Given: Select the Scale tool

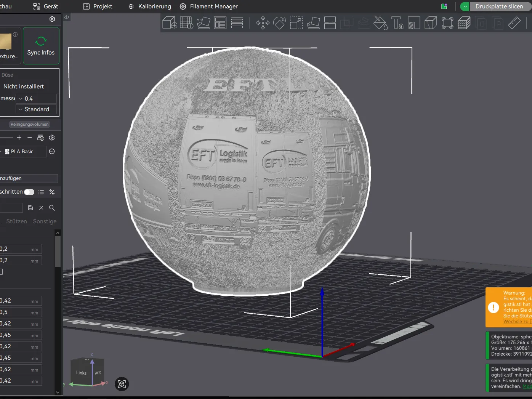Looking at the screenshot, I should click(x=296, y=23).
